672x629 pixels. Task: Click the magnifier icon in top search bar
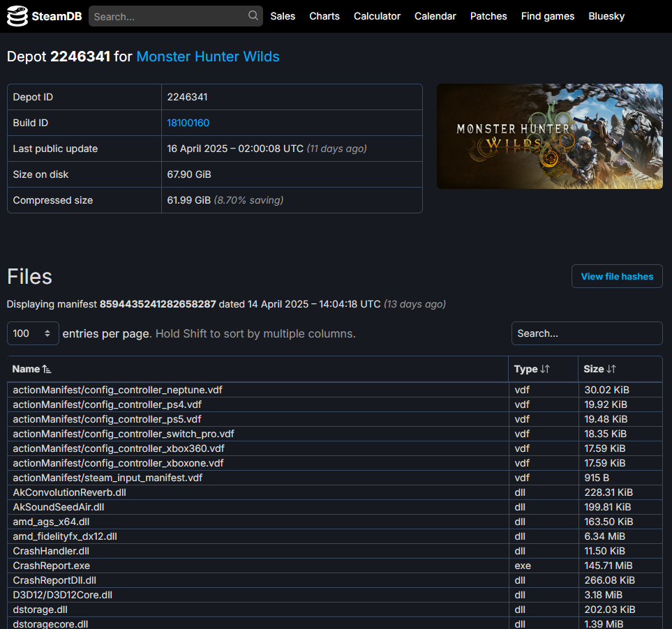(x=253, y=16)
